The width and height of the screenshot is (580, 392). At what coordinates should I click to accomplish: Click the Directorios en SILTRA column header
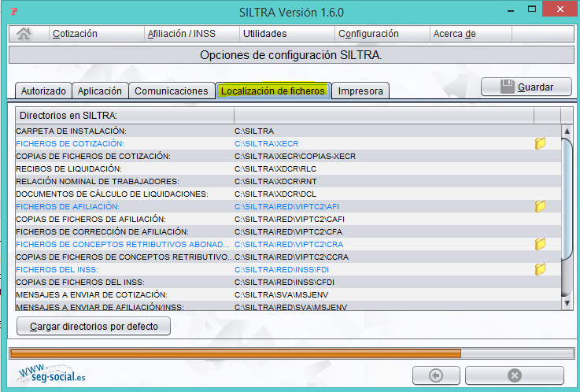coord(124,116)
